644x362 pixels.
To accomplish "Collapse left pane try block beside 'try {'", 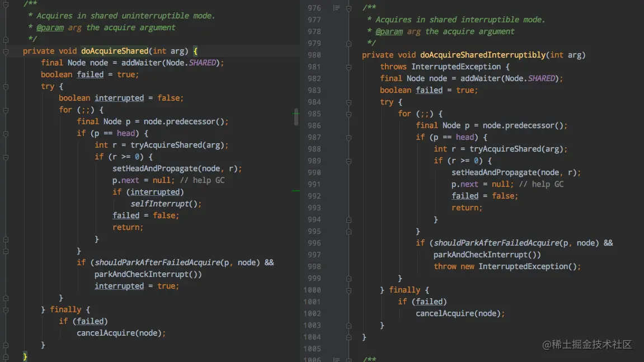I will [x=6, y=87].
